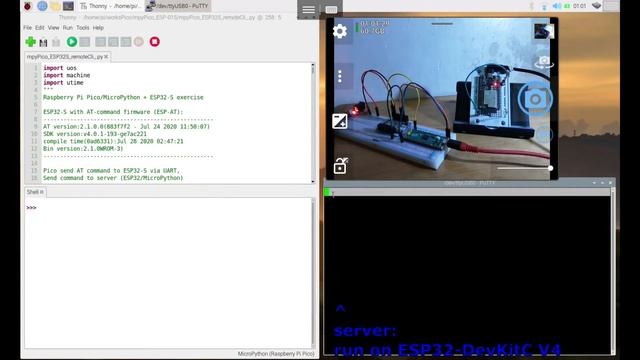This screenshot has width=640, height=360.
Task: Click the Resume toolbar icon
Action: pyautogui.click(x=139, y=42)
